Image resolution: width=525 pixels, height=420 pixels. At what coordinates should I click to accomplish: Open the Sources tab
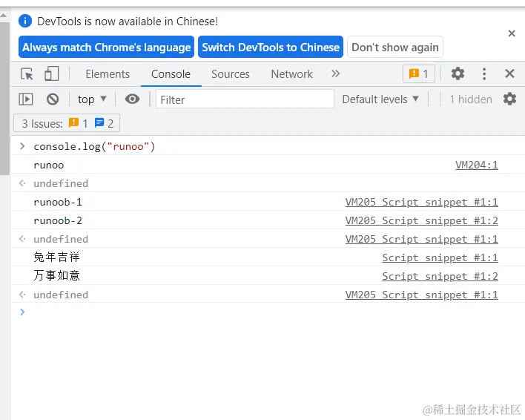pos(231,74)
